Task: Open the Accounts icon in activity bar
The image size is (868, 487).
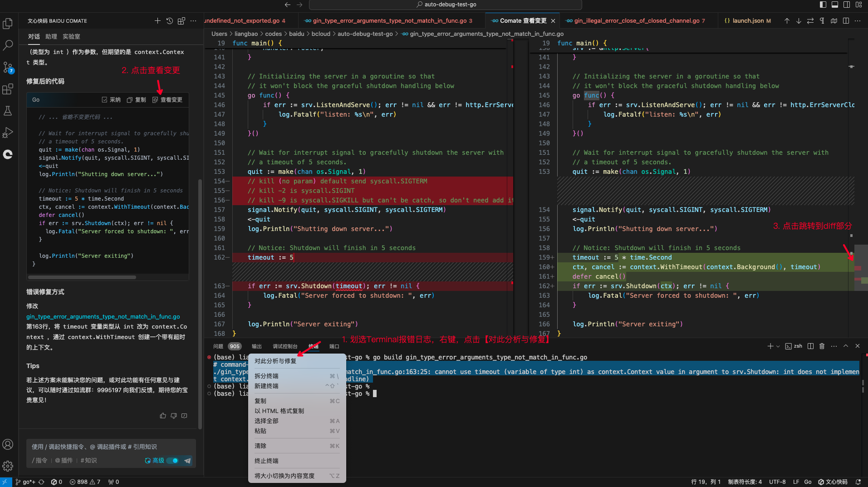Action: pos(8,444)
